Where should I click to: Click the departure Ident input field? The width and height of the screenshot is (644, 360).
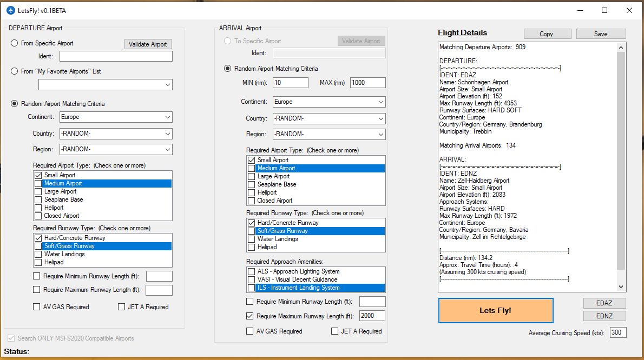[x=116, y=57]
